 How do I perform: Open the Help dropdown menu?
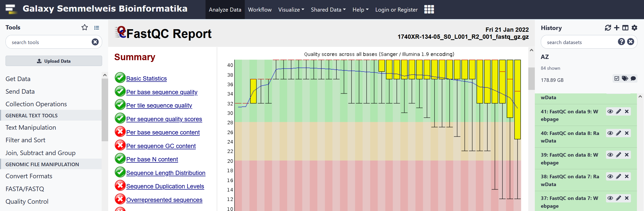coord(360,10)
